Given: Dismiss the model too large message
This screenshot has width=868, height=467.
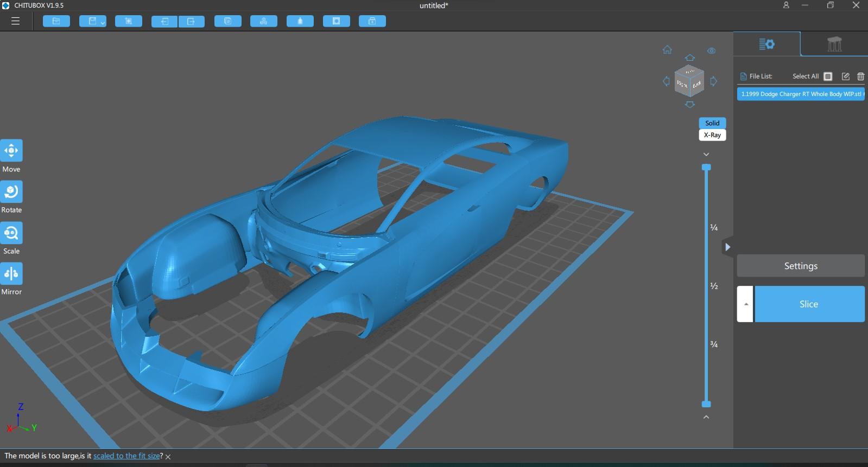Looking at the screenshot, I should [168, 457].
